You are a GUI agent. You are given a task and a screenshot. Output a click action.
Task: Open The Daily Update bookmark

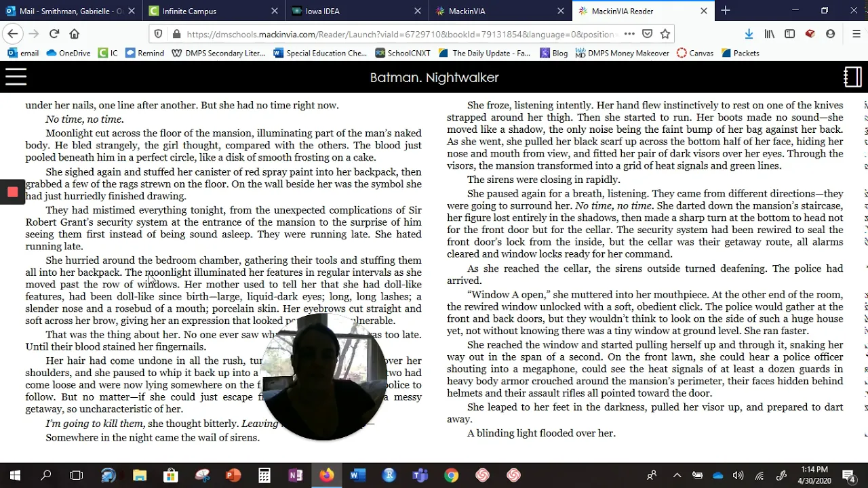pyautogui.click(x=485, y=53)
